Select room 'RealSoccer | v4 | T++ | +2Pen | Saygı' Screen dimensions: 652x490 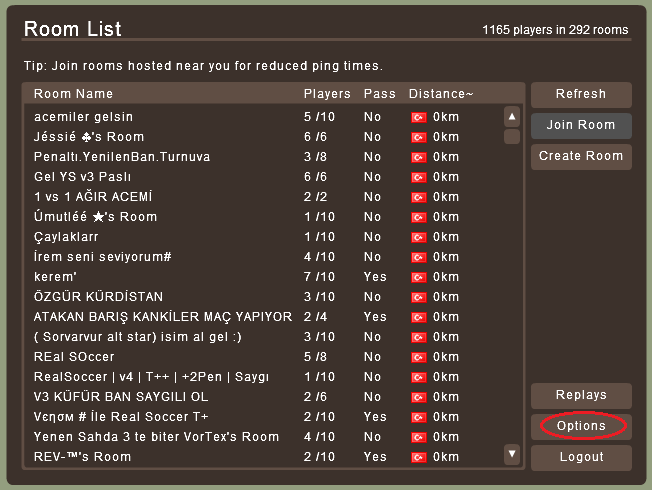tap(264, 377)
